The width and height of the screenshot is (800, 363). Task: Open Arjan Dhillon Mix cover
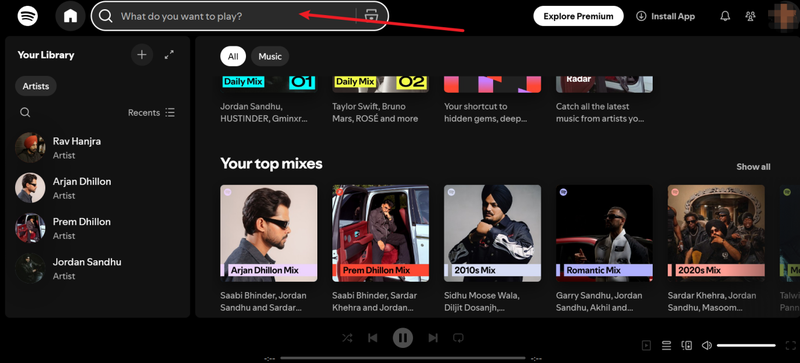click(x=269, y=233)
